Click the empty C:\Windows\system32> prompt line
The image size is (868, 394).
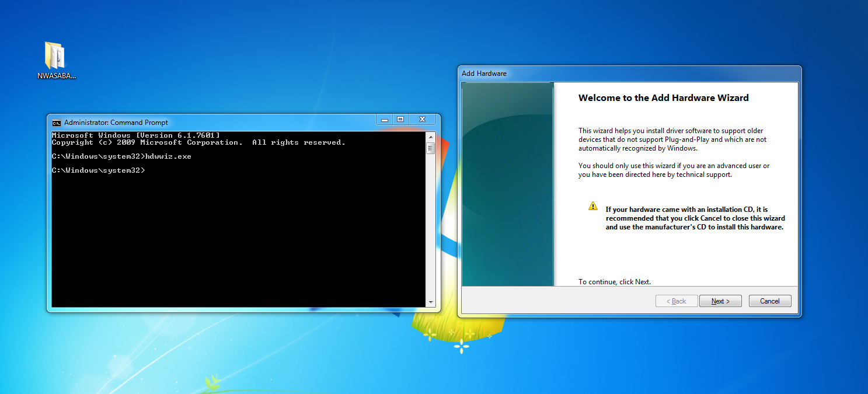pos(98,170)
